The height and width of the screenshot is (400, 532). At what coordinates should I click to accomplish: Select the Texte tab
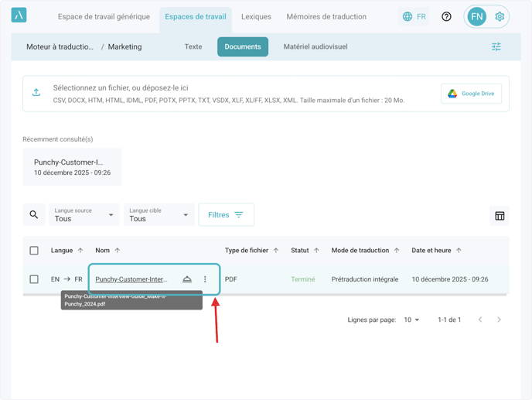[x=193, y=46]
